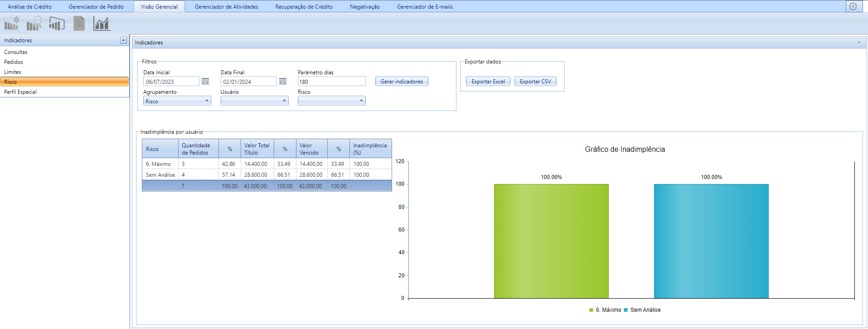Screen dimensions: 868x329
Task: Click the Data Inicial date field
Action: tap(171, 82)
